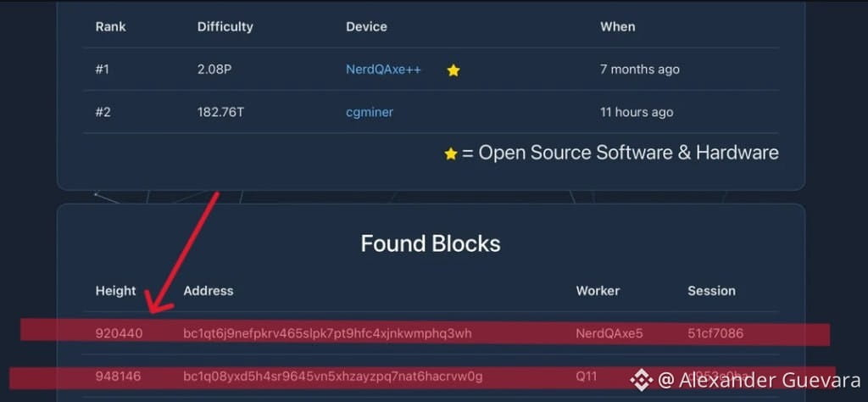
Task: Click the 'Open Source Software & Hardware' legend text
Action: [x=628, y=153]
